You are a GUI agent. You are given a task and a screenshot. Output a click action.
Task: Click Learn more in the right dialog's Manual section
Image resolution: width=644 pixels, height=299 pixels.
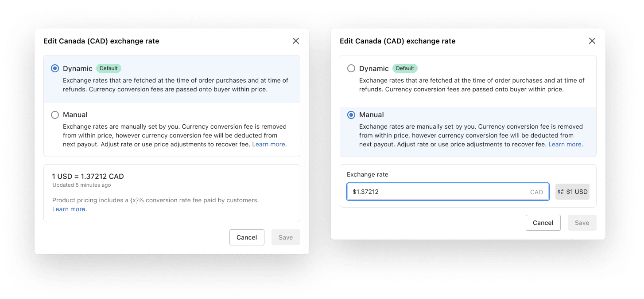tap(565, 144)
